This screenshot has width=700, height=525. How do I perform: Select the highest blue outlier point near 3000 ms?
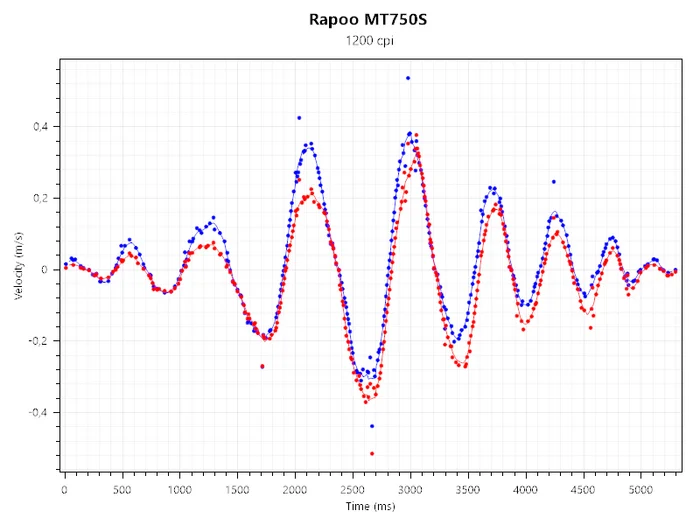point(408,78)
